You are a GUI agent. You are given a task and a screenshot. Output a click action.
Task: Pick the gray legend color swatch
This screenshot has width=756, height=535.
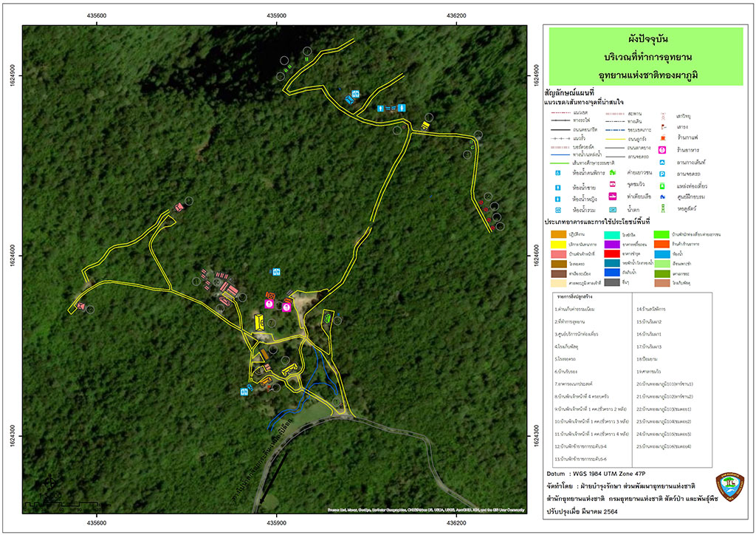[612, 282]
